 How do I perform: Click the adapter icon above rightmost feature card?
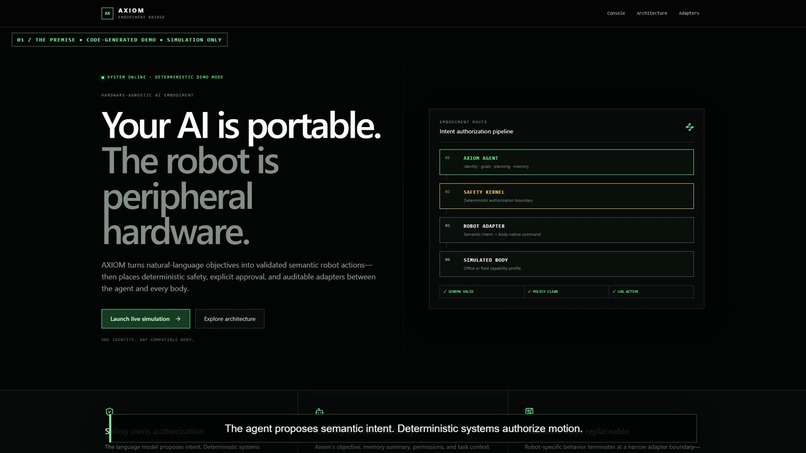[529, 411]
